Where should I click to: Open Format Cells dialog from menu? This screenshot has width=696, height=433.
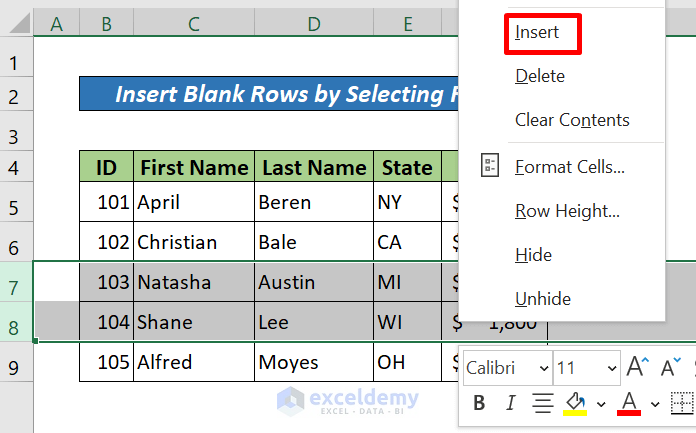click(569, 167)
